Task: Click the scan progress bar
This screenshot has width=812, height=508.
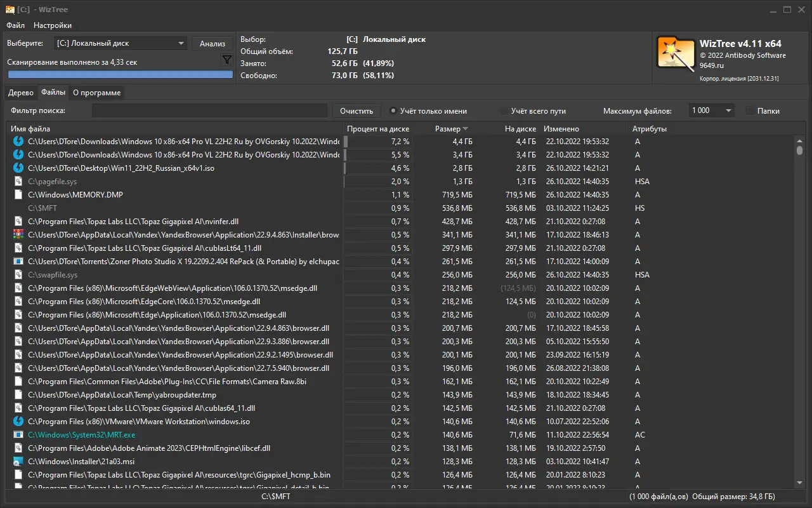Action: coord(121,74)
